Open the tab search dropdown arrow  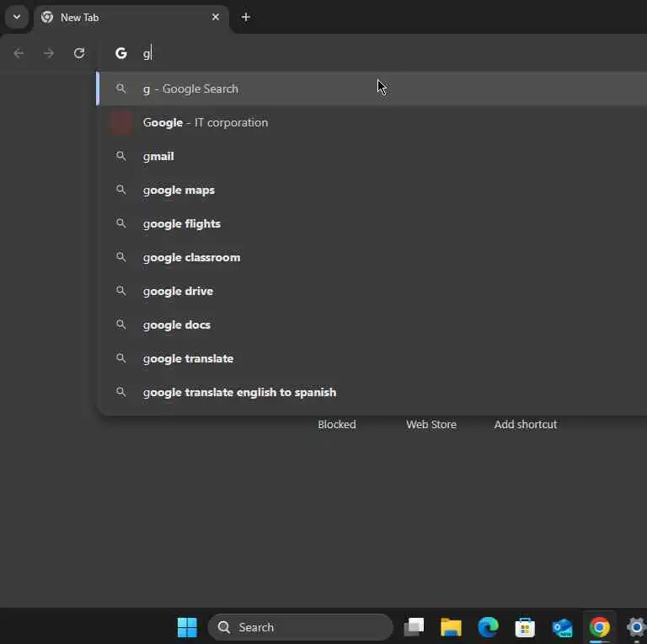(17, 18)
